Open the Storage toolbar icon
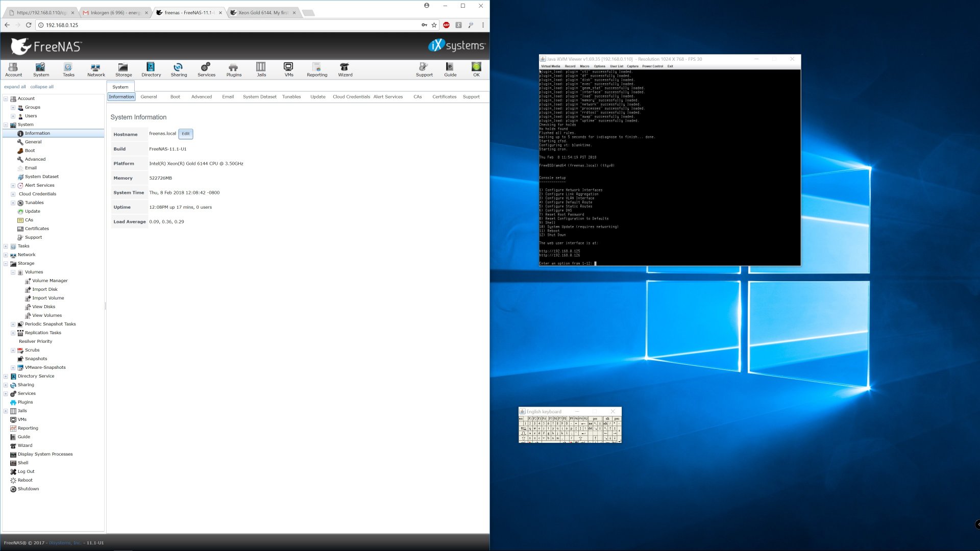The image size is (980, 551). (124, 69)
